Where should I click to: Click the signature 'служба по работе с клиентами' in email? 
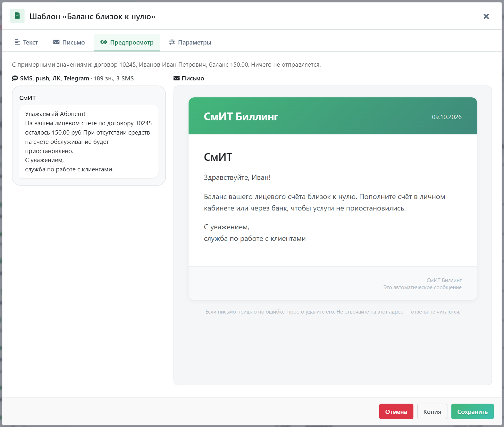(255, 239)
